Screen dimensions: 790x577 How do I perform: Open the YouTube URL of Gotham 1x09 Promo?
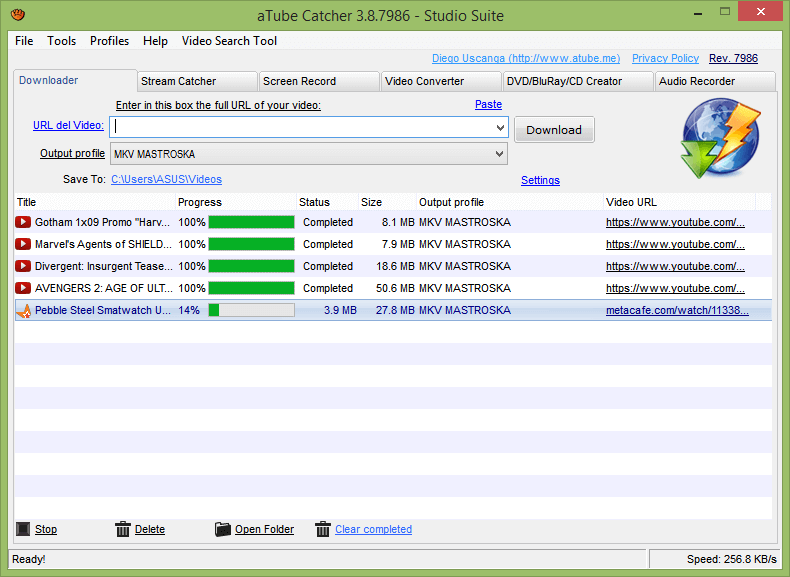675,222
